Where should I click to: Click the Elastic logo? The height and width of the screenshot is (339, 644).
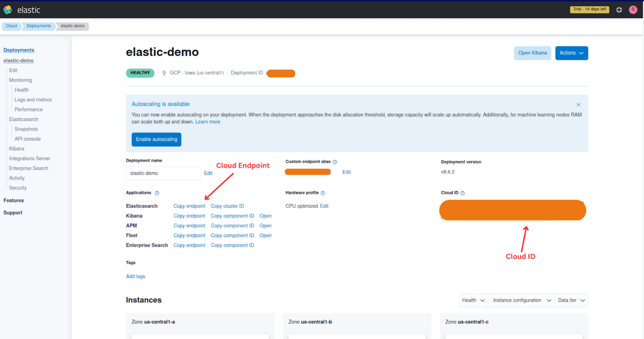(7, 9)
